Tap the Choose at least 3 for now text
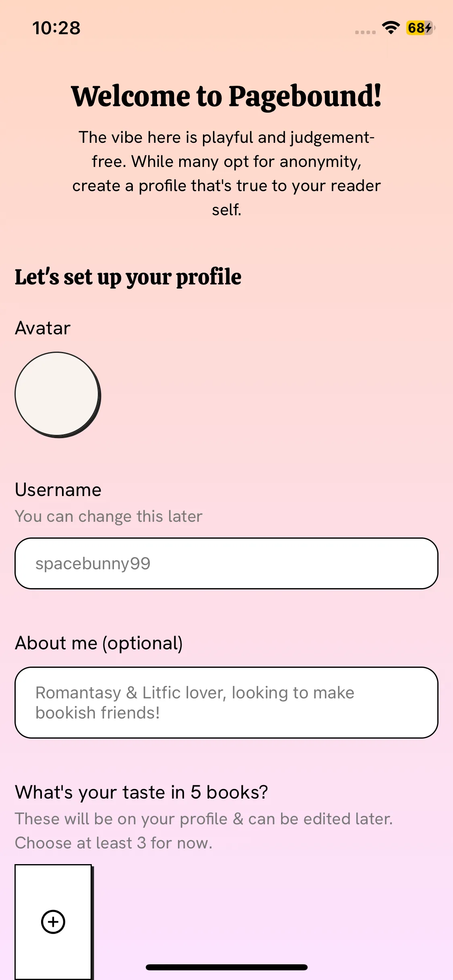Viewport: 453px width, 980px height. tap(114, 843)
